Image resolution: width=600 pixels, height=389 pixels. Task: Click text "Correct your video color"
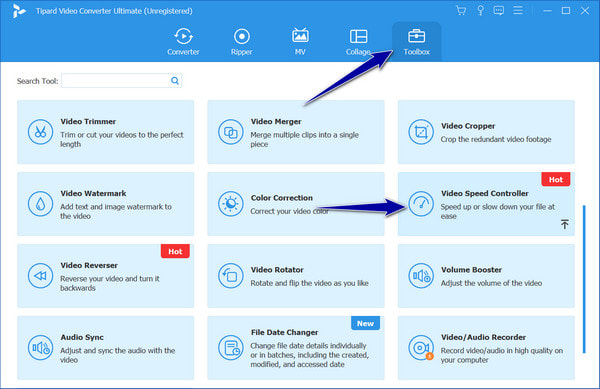[289, 211]
